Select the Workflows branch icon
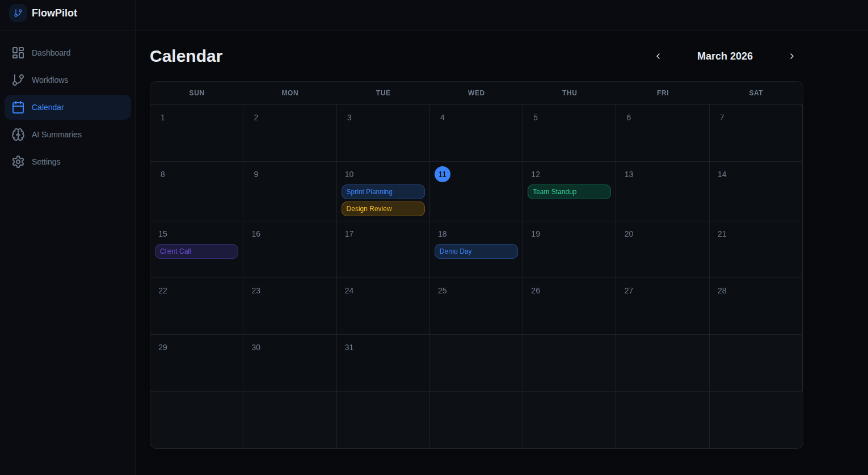Image resolution: width=868 pixels, height=475 pixels. pos(18,79)
